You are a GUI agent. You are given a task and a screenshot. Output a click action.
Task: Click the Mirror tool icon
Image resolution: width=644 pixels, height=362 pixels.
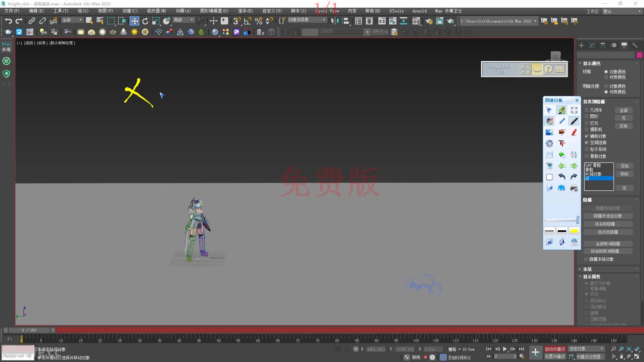click(334, 21)
